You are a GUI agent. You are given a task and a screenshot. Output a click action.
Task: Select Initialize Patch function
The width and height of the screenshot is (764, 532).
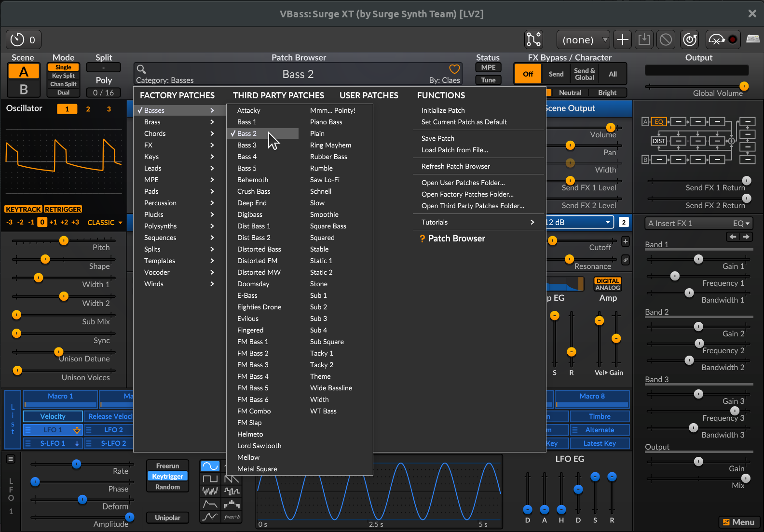tap(478, 110)
